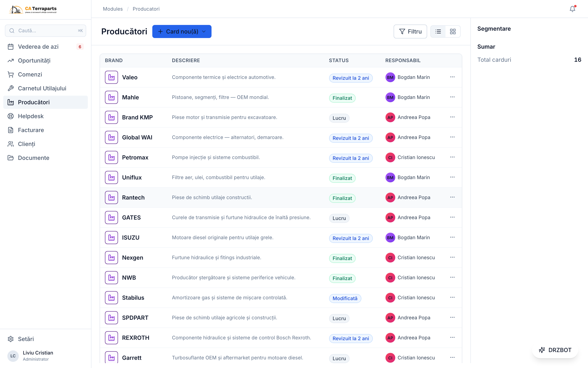
Task: Navigate to Carnetul Utilajului
Action: tap(46, 88)
